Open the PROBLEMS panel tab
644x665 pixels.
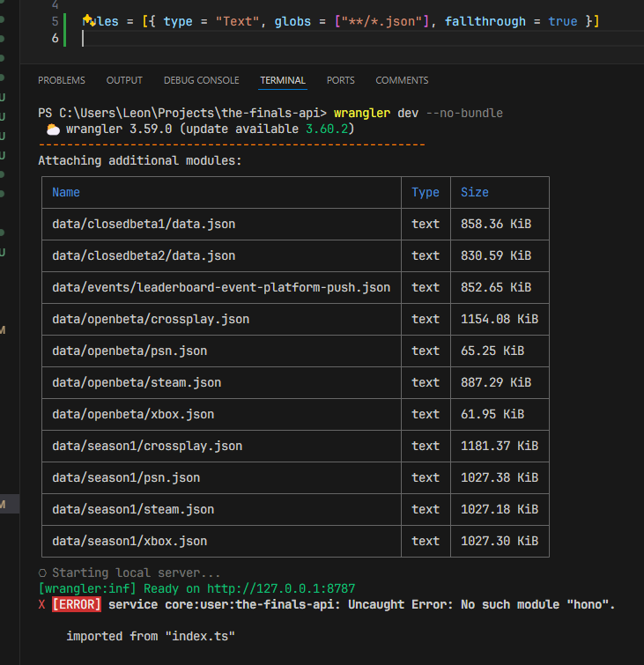pos(62,80)
